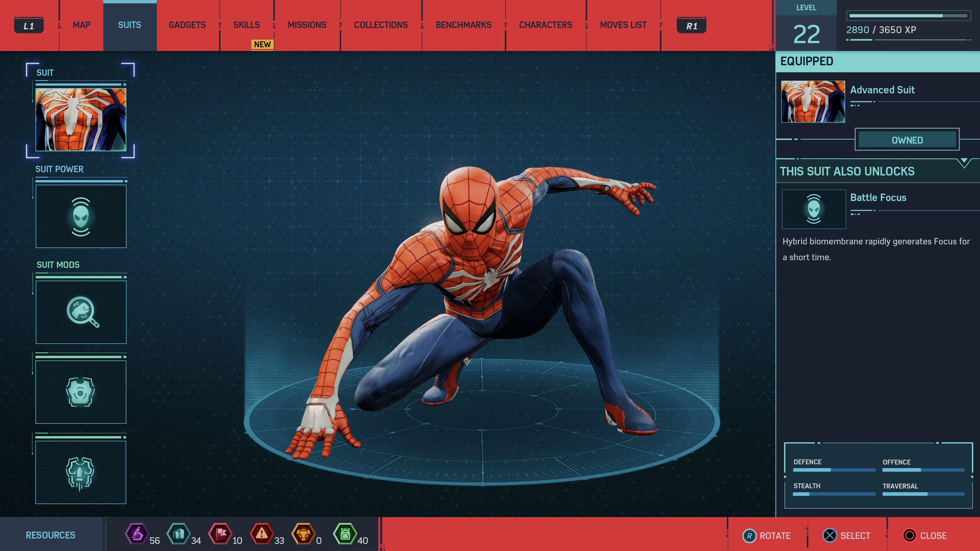
Task: Open the Suit Power Battle Focus slot
Action: tap(81, 216)
